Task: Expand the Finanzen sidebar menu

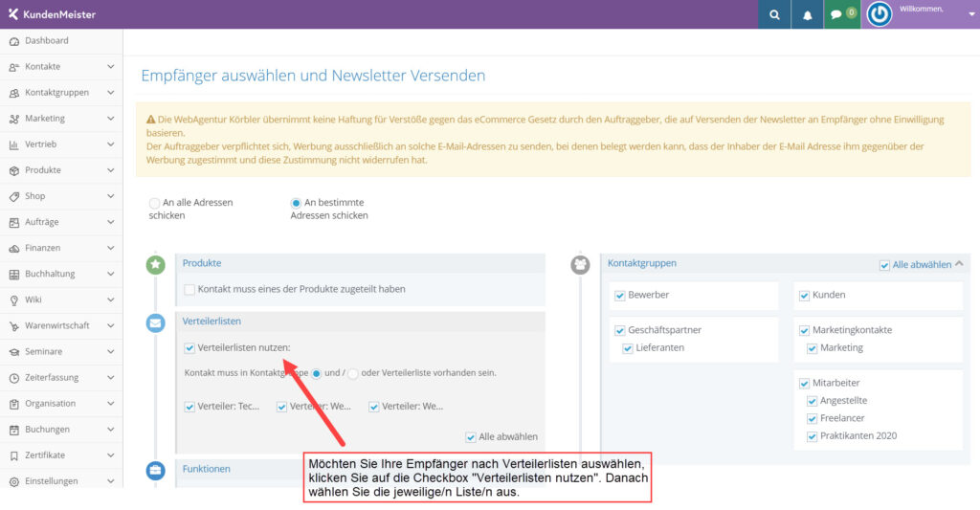Action: coord(61,248)
